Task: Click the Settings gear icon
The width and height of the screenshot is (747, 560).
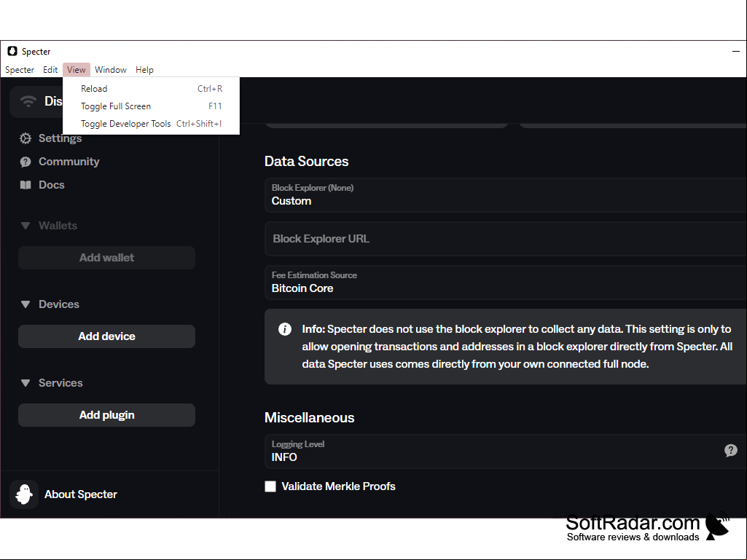Action: click(x=26, y=138)
